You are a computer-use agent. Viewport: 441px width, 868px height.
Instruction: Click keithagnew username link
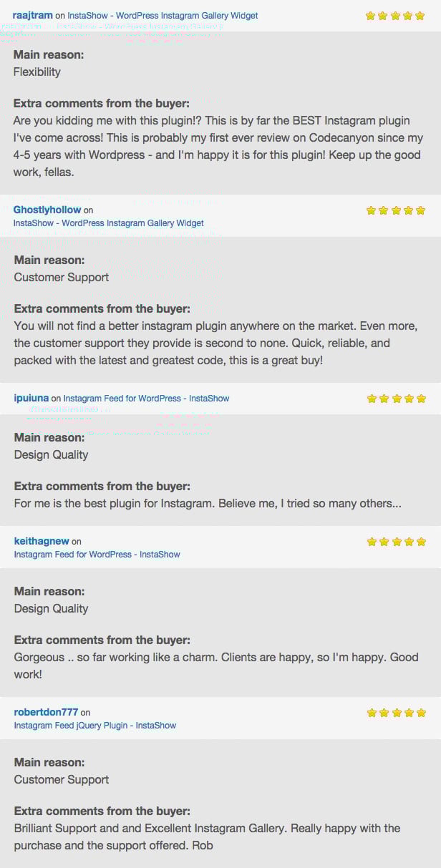click(x=42, y=541)
